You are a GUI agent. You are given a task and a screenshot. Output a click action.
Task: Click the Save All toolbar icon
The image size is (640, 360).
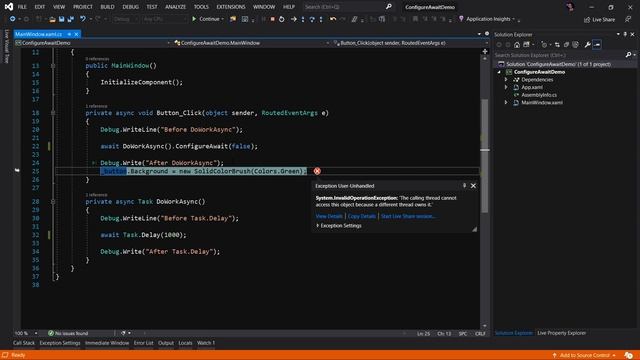pyautogui.click(x=71, y=19)
